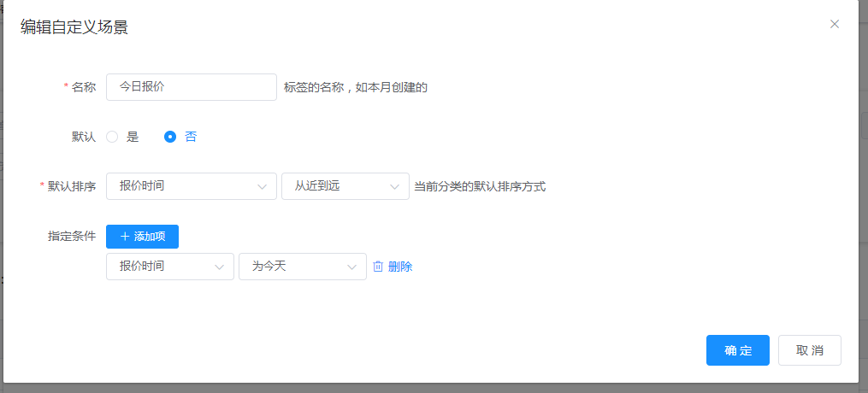Confirm changes with the 确定 button
Image resolution: width=868 pixels, height=393 pixels.
(737, 350)
